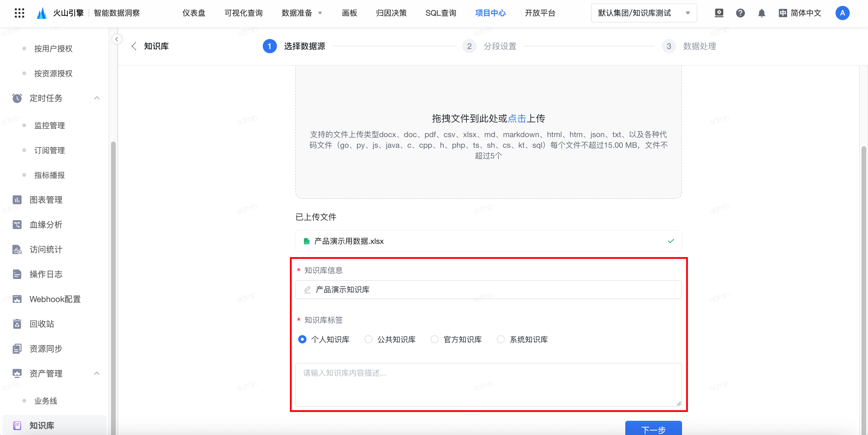Viewport: 868px width, 435px height.
Task: Open the 默认集团/知识库测试 project dropdown
Action: coord(644,13)
